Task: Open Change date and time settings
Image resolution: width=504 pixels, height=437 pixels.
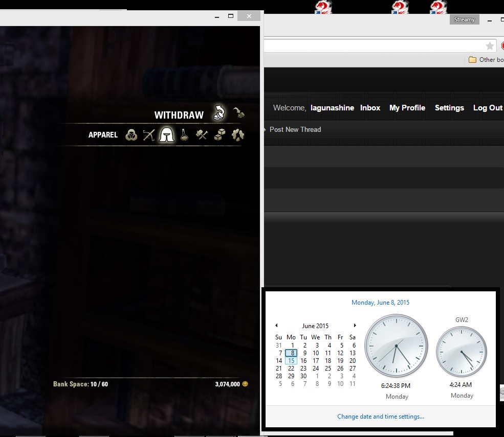Action: [381, 417]
